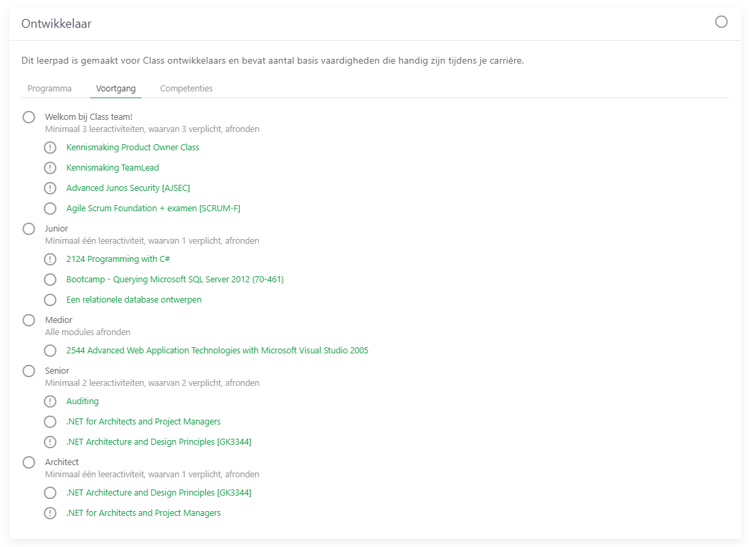Click the circle next to Medior section

[x=28, y=320]
